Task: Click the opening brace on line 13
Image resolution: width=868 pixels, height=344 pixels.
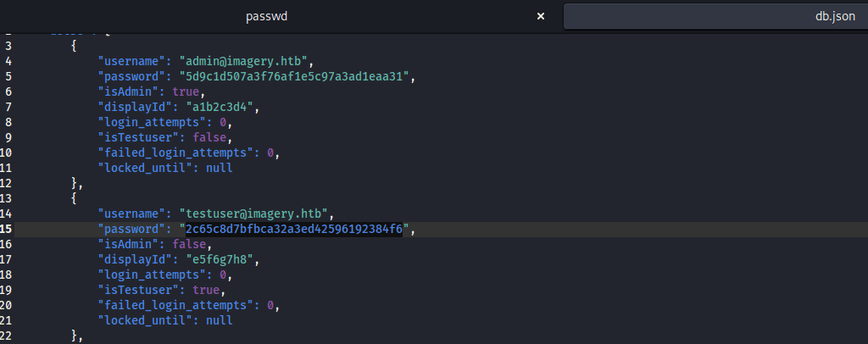Action: [75, 198]
